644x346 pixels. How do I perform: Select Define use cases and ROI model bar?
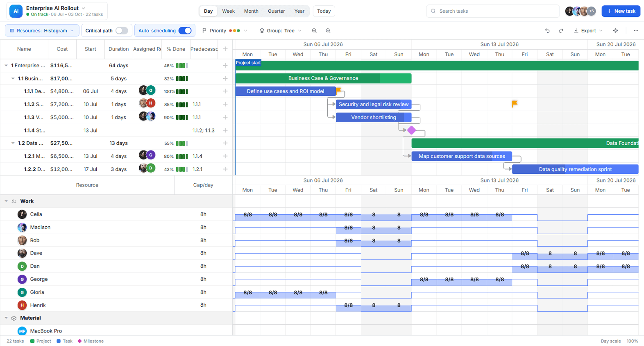286,91
